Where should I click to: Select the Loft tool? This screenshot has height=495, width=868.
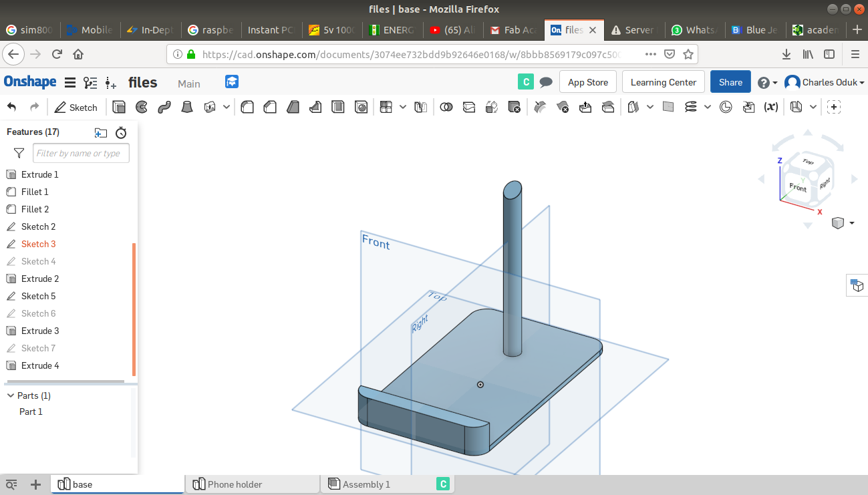(187, 107)
